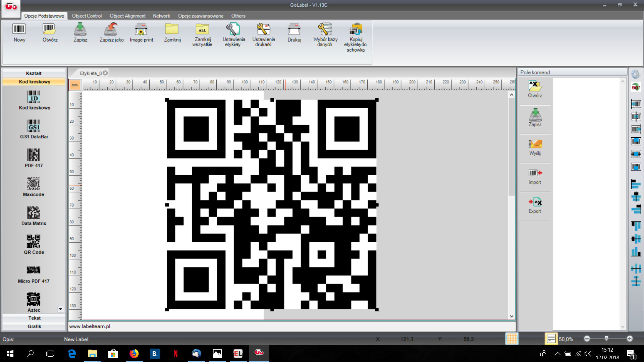Viewport: 644px width, 362px height.
Task: Align objects to right edge icon
Action: tap(636, 209)
